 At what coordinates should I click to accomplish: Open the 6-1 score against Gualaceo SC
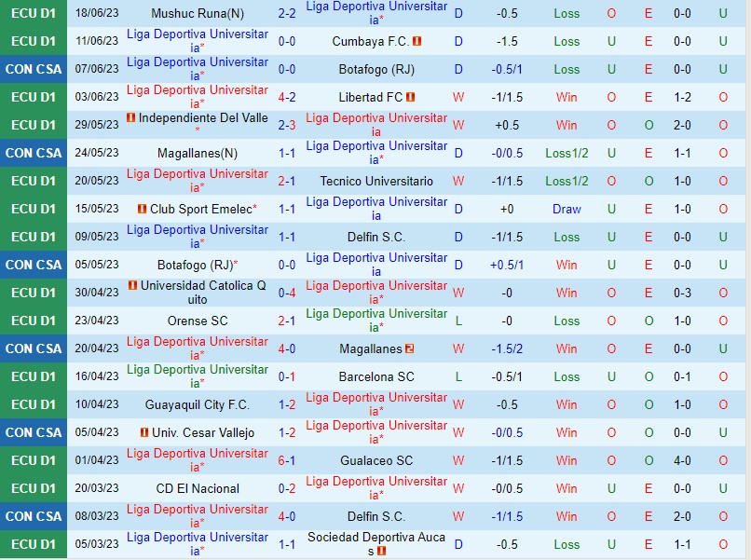287,461
